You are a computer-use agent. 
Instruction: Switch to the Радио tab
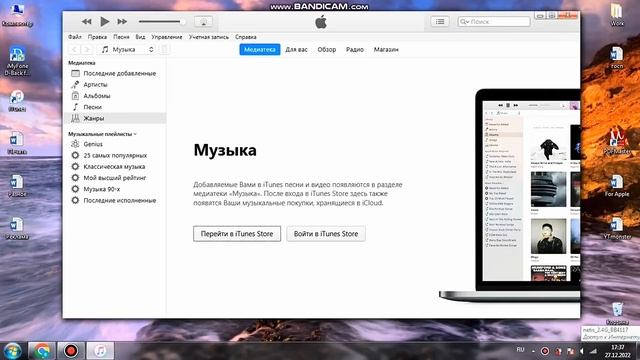coord(355,49)
